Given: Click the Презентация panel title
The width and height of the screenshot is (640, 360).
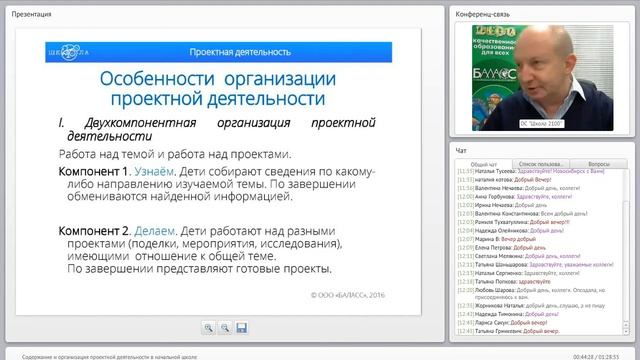Looking at the screenshot, I should coord(31,14).
